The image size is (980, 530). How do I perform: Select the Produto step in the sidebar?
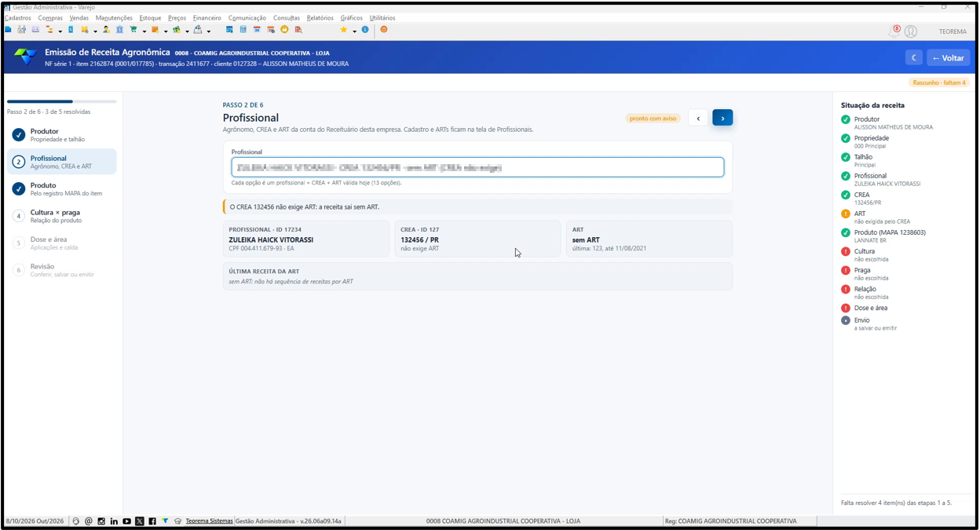62,189
